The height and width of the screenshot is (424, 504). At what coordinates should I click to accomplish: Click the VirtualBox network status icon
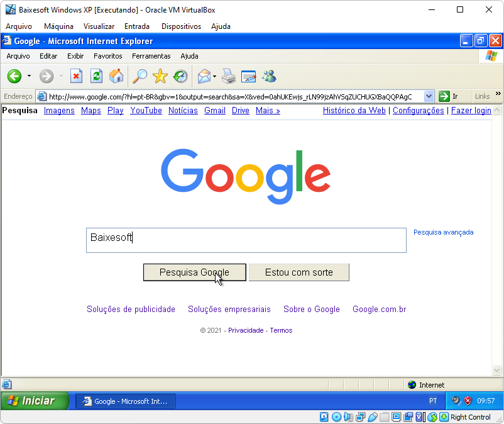tap(360, 417)
